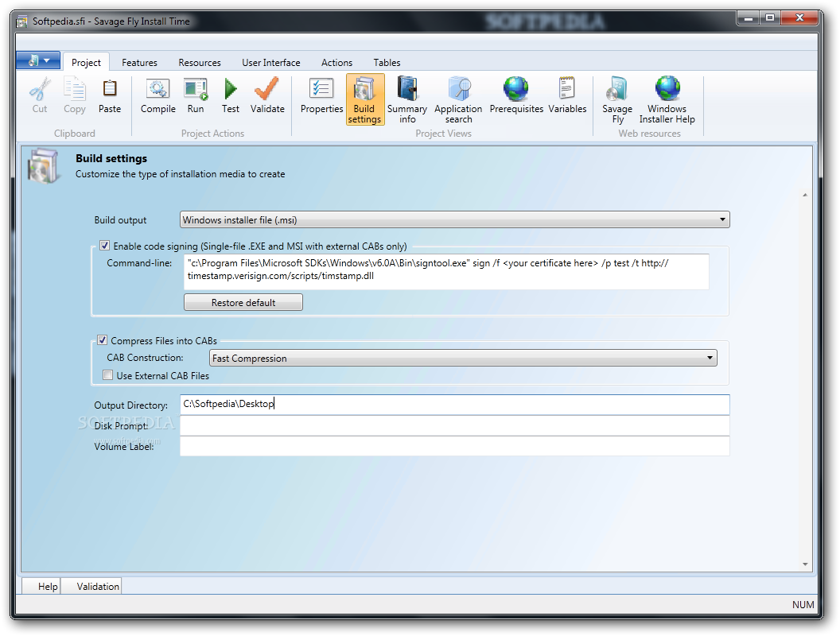Start Test with green arrow icon

[x=231, y=89]
